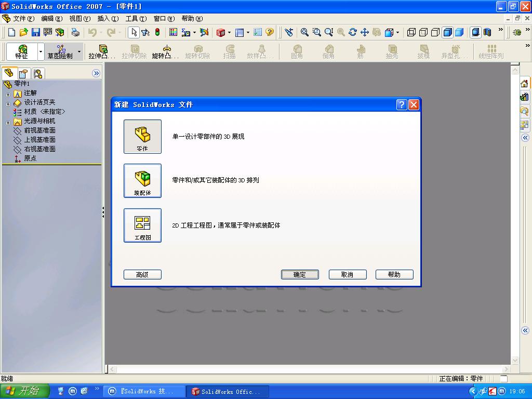Select 材质 <未指定> tree item
The height and width of the screenshot is (399, 532).
click(x=39, y=112)
